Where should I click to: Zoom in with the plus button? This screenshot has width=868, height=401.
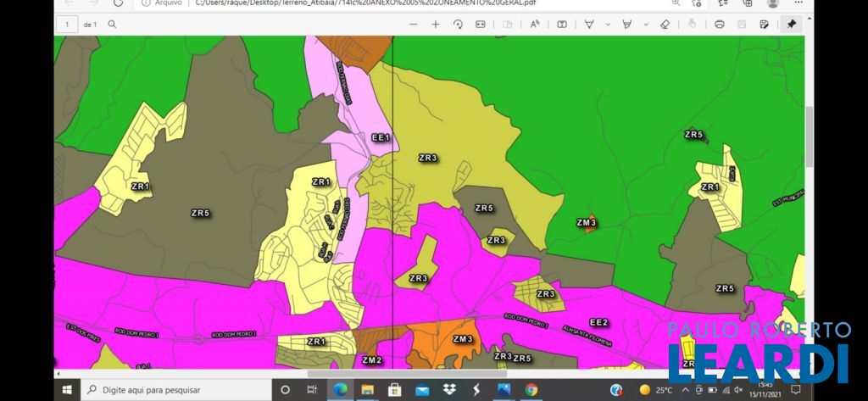pyautogui.click(x=436, y=25)
